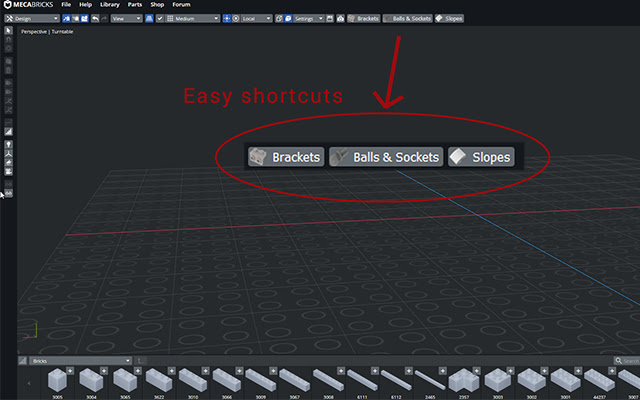Open the File menu
The width and height of the screenshot is (640, 400).
(66, 5)
